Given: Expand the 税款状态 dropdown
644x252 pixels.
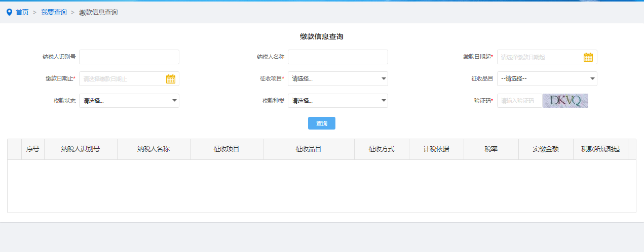Looking at the screenshot, I should (129, 101).
